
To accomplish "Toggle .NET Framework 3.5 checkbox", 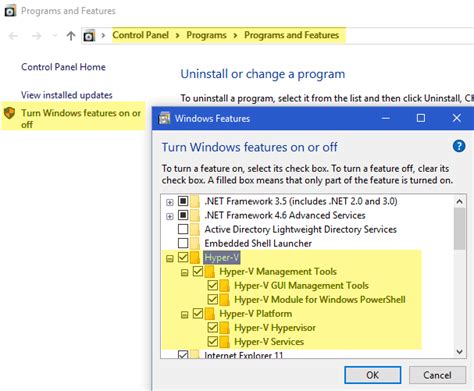I will [183, 201].
